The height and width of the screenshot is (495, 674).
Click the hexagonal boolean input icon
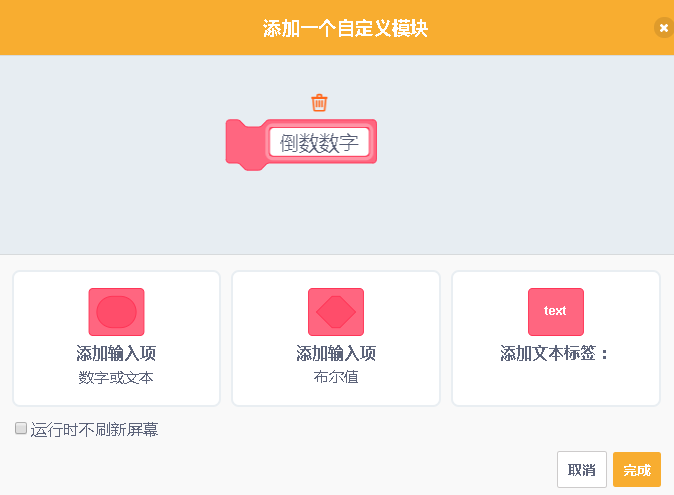336,312
